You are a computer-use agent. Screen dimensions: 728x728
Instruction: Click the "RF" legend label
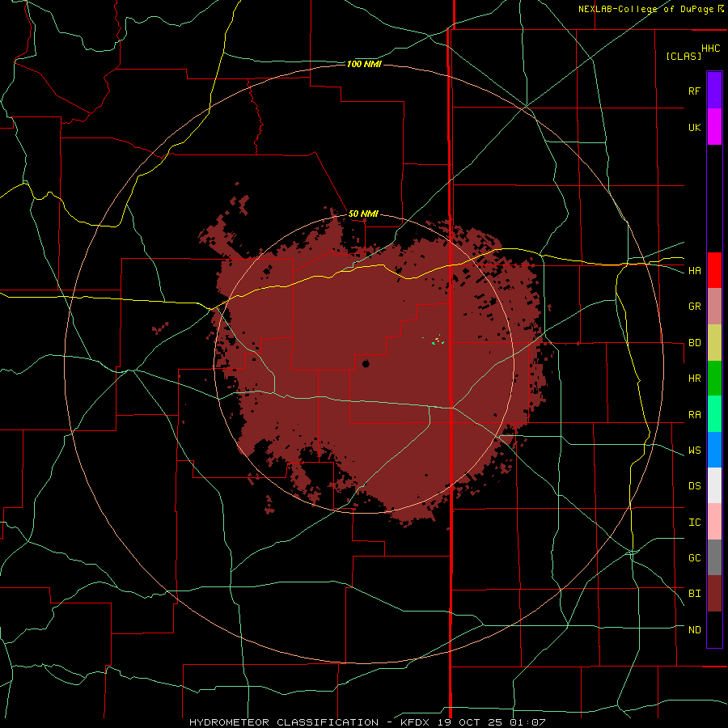pos(694,91)
